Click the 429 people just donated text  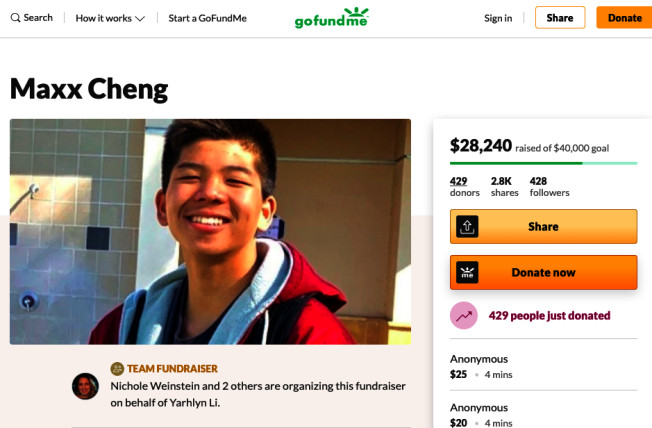[549, 315]
